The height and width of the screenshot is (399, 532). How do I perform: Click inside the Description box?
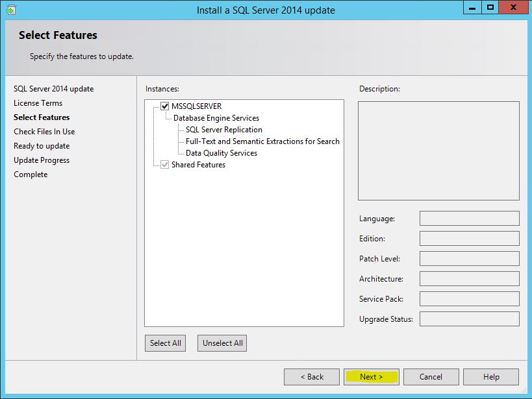click(438, 151)
